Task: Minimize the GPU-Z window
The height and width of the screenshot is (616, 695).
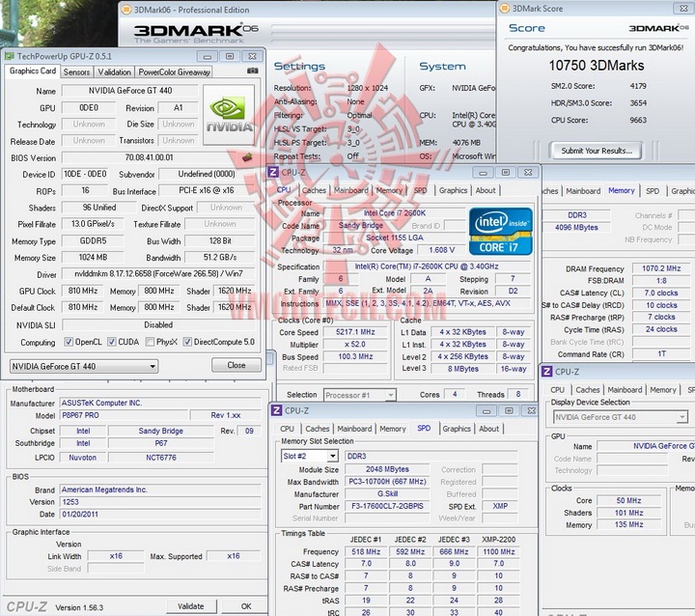Action: point(207,56)
